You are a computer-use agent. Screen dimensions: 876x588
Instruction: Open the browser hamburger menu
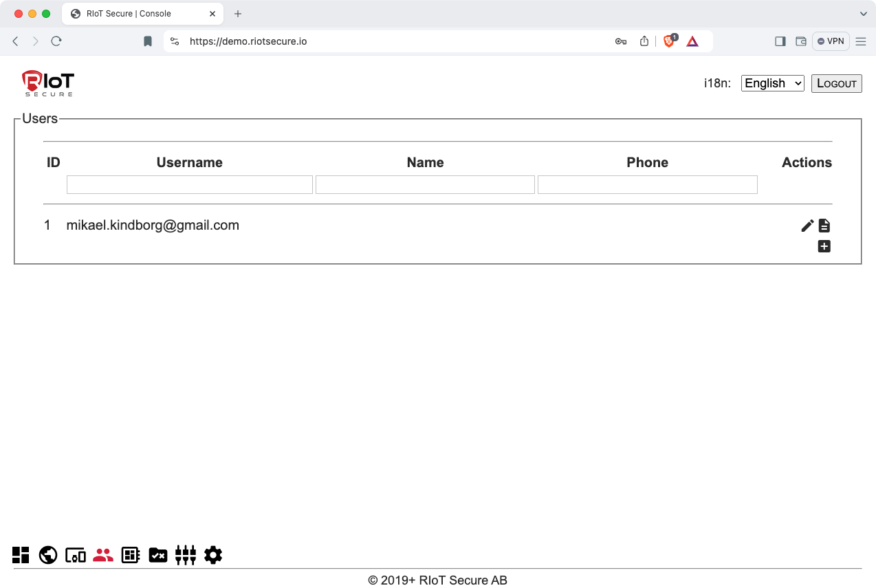[x=861, y=41]
